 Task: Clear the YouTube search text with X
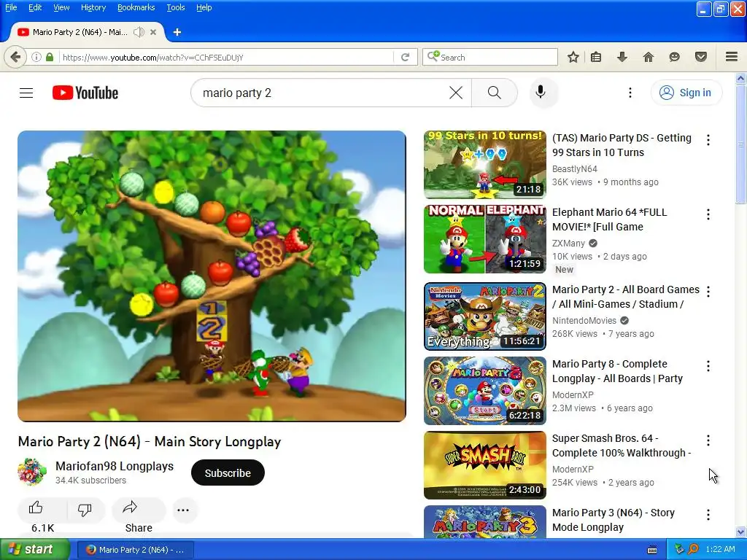456,93
